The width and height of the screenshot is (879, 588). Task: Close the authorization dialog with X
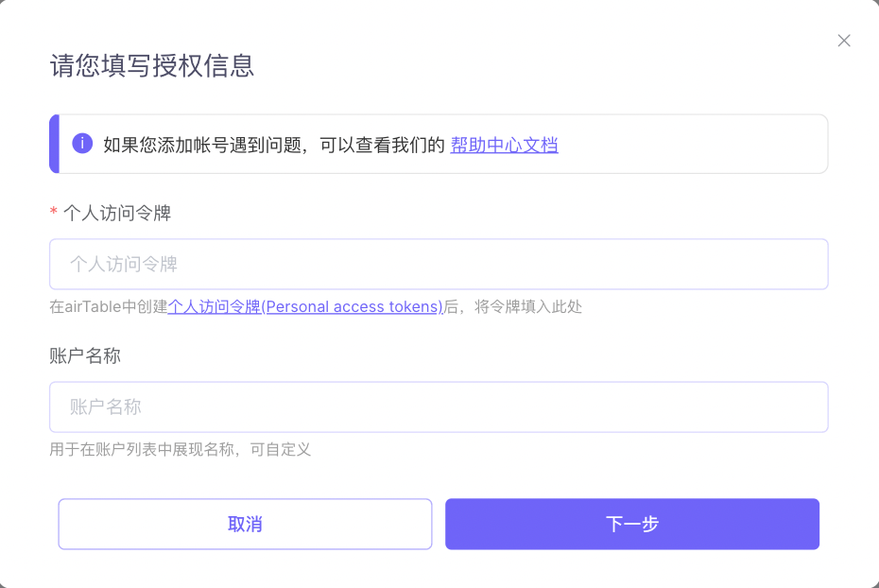coord(844,41)
